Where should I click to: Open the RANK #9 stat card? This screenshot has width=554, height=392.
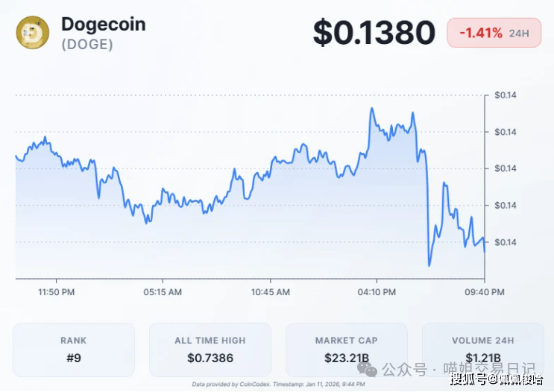(74, 350)
